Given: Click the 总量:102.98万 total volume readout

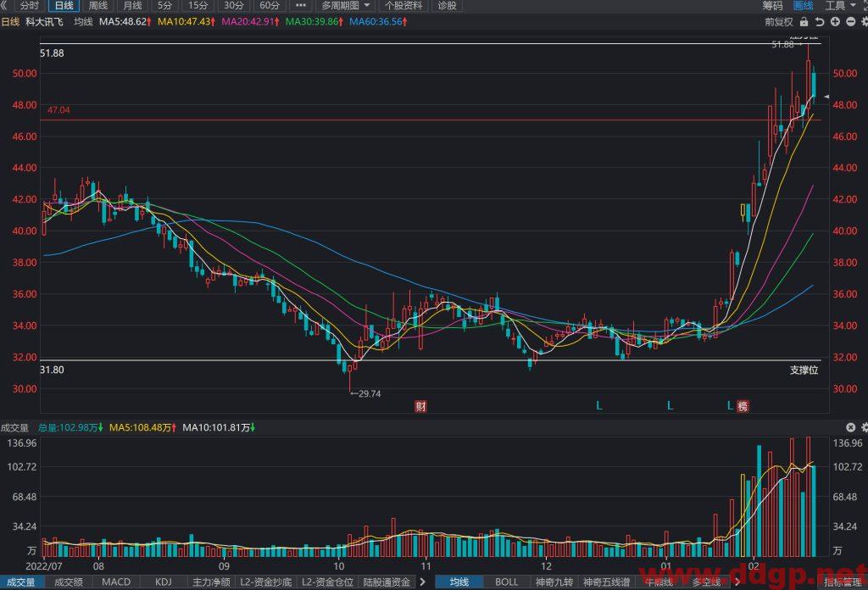Looking at the screenshot, I should pos(70,427).
